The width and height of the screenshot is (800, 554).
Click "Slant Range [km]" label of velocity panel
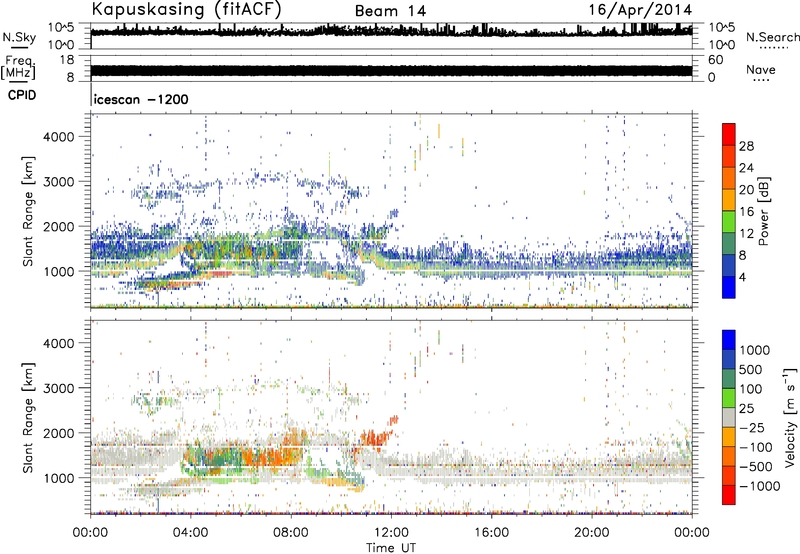point(28,417)
